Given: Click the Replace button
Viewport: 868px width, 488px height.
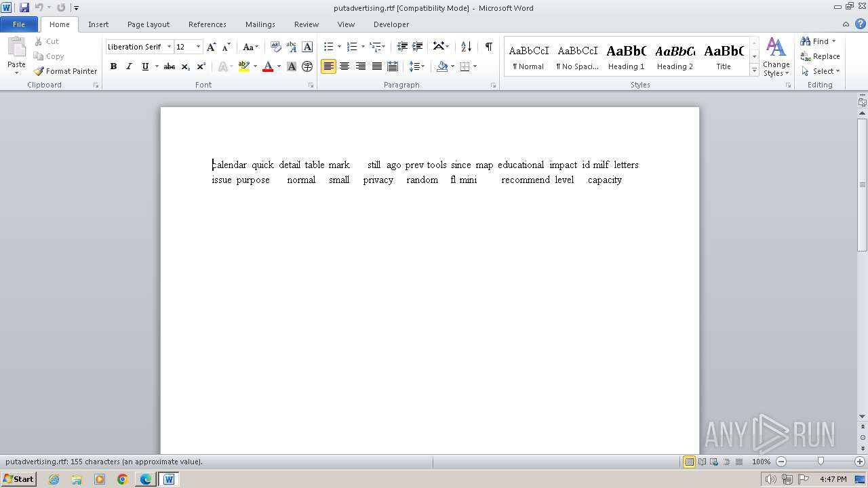Looking at the screenshot, I should point(821,56).
